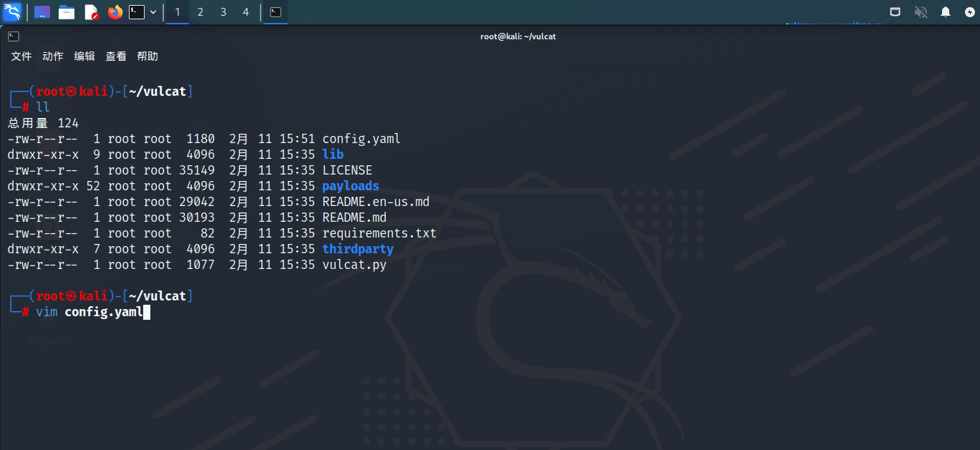Click the network status tray icon
This screenshot has width=980, height=450.
(895, 11)
